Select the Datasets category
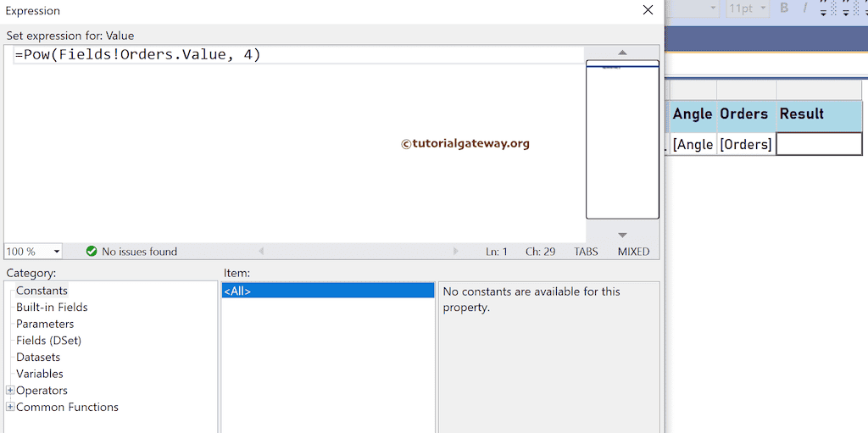 pos(38,357)
